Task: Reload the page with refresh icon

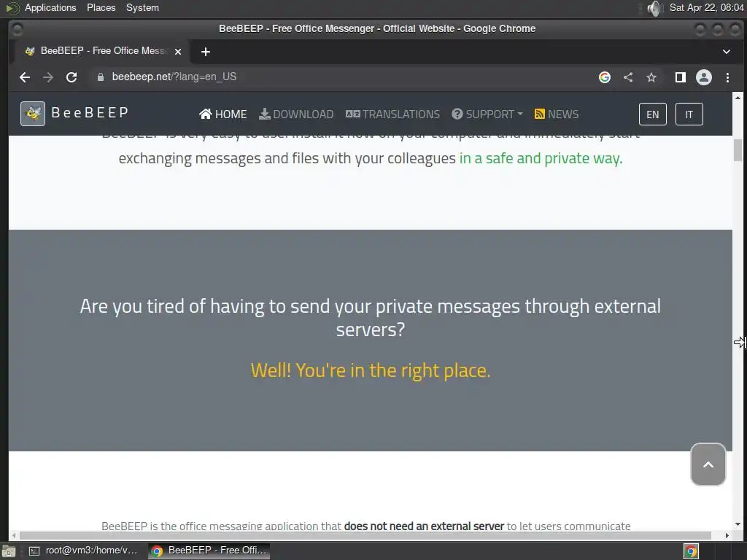Action: (x=71, y=77)
